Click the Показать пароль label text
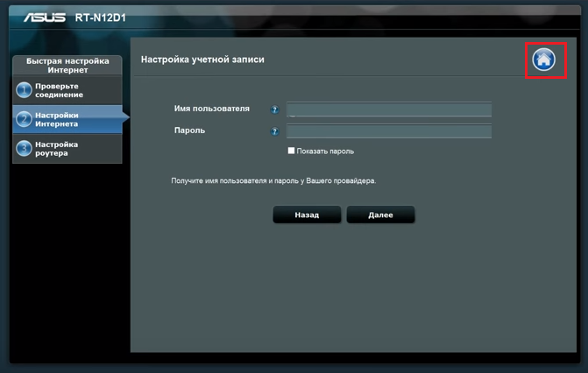Image resolution: width=588 pixels, height=373 pixels. coord(325,151)
